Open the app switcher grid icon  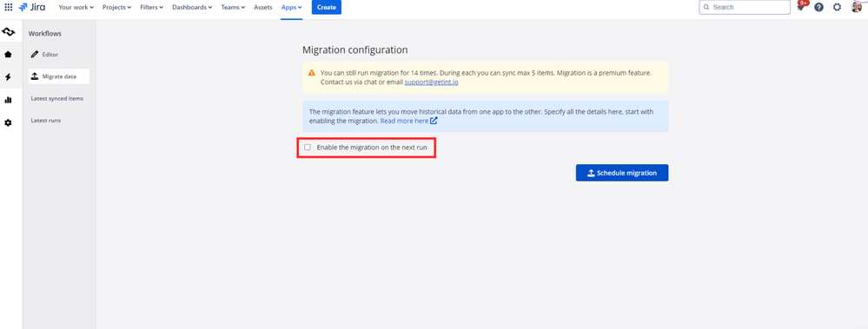(x=9, y=7)
